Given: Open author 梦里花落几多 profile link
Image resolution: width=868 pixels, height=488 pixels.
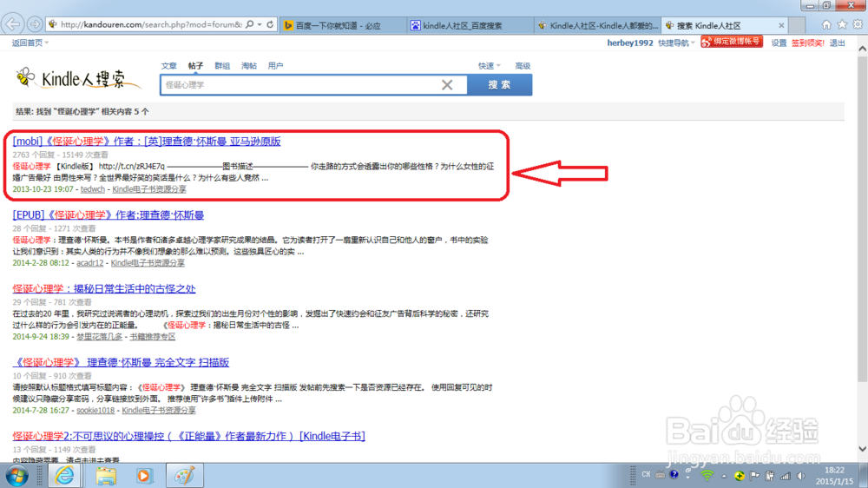Looking at the screenshot, I should click(x=99, y=337).
